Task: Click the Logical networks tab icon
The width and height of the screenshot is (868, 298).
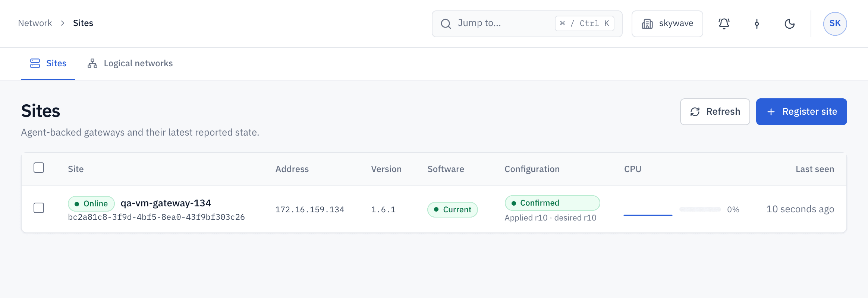Action: pos(92,63)
